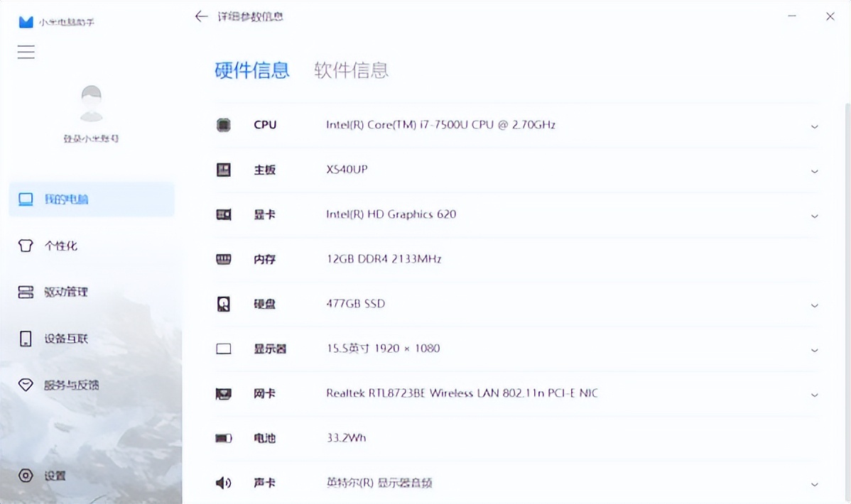The image size is (851, 504).
Task: Click the 网卡 network card icon
Action: 224,393
